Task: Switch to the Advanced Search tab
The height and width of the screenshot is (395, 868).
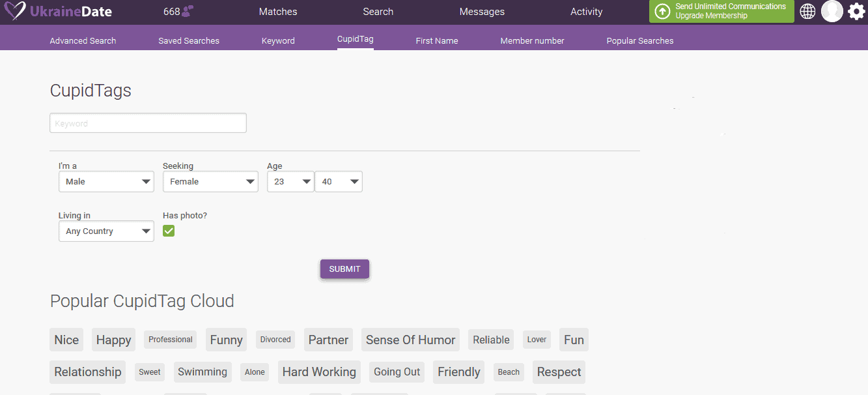Action: click(x=83, y=40)
